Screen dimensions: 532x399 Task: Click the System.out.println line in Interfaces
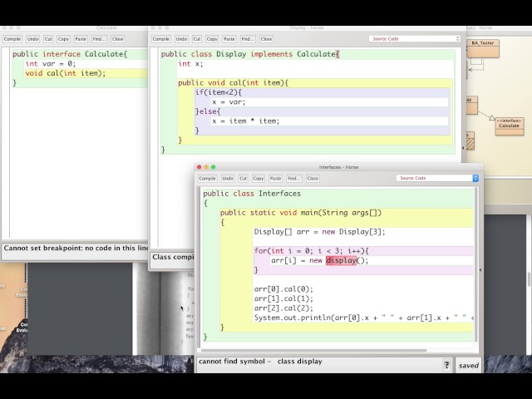pos(364,318)
